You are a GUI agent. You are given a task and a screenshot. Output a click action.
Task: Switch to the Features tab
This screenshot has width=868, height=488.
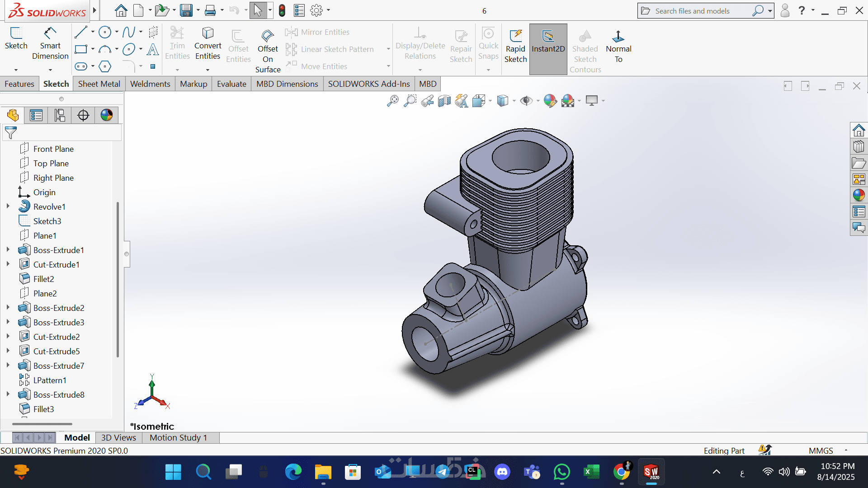pos(19,84)
